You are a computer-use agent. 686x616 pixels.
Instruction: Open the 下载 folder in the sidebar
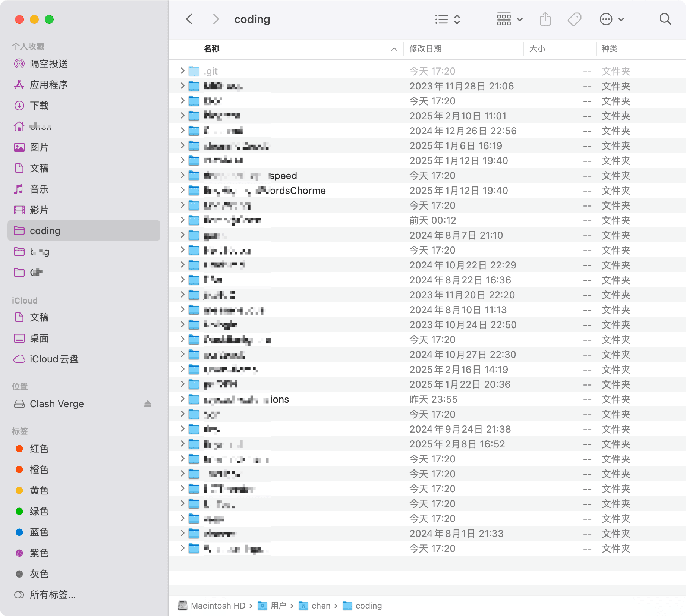[39, 106]
